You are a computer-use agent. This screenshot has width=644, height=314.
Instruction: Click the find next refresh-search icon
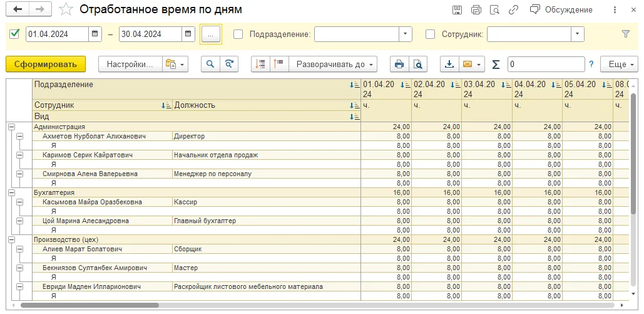click(x=229, y=64)
